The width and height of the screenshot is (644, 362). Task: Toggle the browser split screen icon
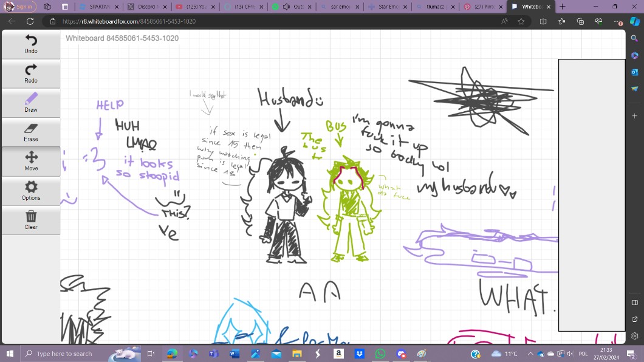543,21
